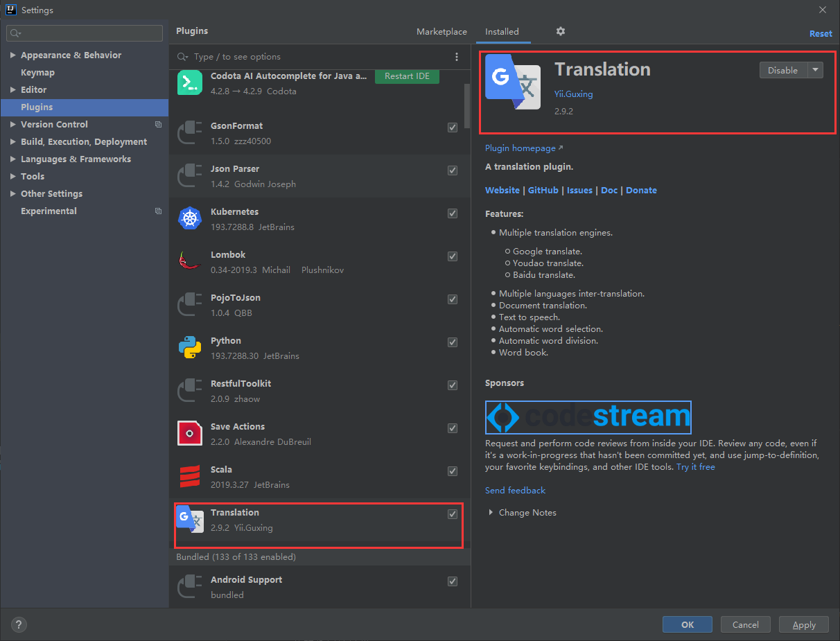Click the Try it free link
This screenshot has width=840, height=641.
coord(696,467)
